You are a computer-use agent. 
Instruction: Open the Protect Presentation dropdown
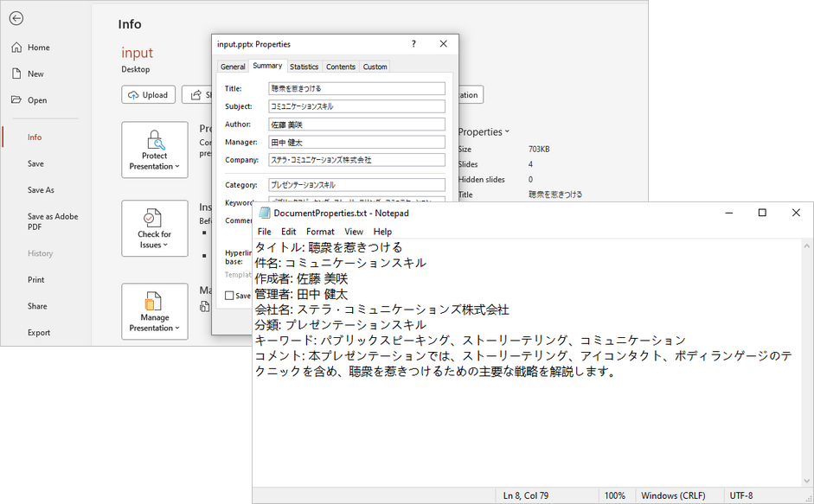click(155, 150)
